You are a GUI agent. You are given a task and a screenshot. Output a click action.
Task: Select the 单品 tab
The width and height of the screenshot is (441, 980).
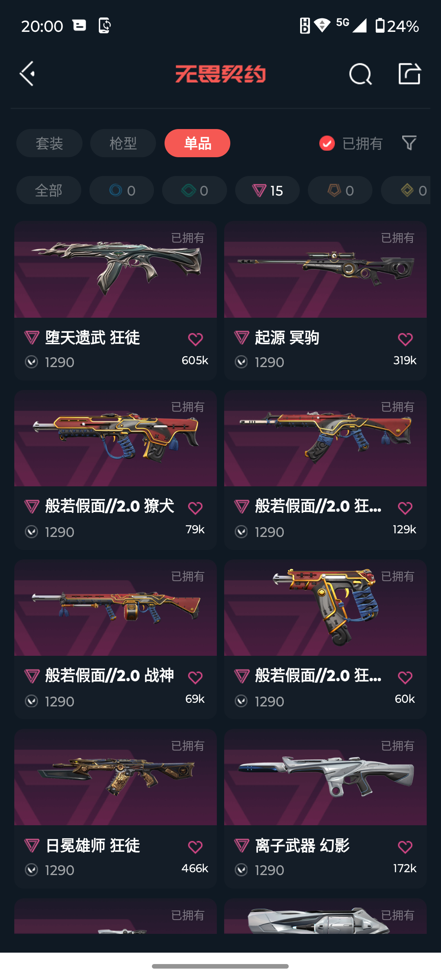click(197, 143)
